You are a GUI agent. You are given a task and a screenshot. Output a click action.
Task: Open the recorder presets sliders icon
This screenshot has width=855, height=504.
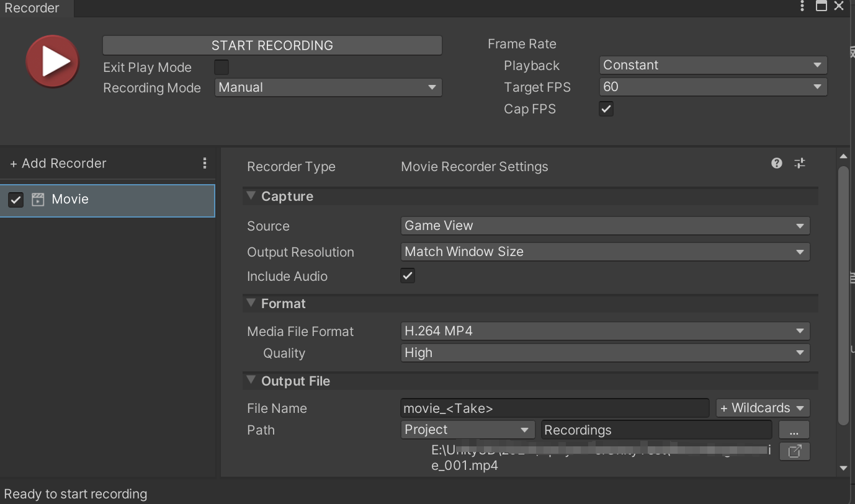click(x=800, y=163)
